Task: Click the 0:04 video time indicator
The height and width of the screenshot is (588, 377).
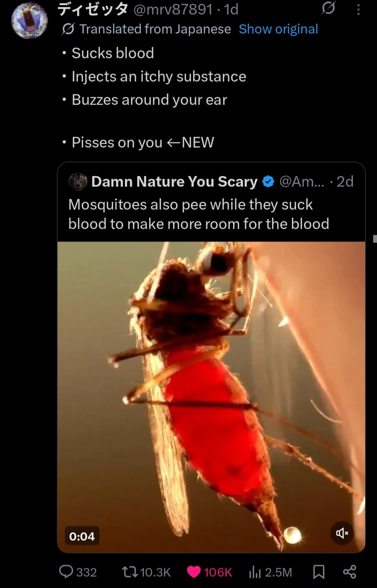Action: [83, 536]
